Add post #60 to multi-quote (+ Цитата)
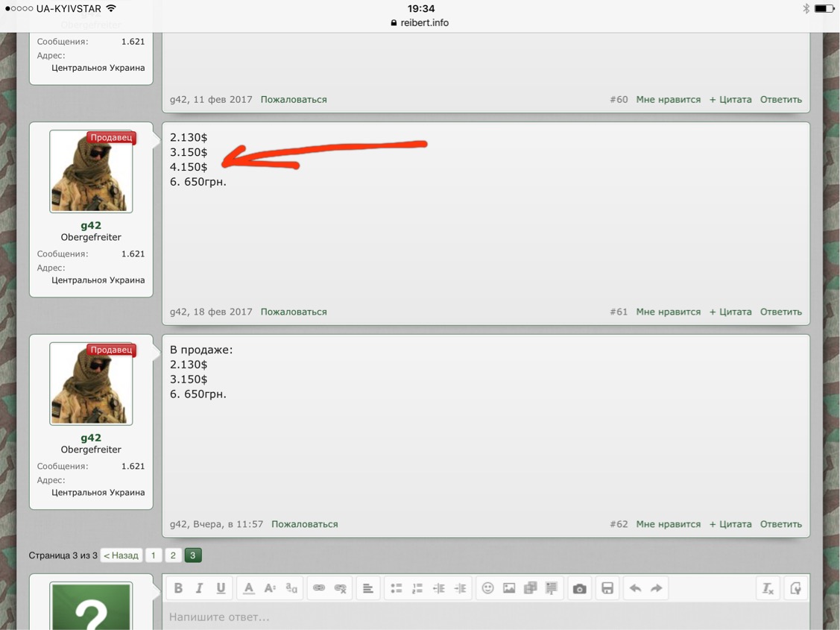840x630 pixels. click(730, 100)
